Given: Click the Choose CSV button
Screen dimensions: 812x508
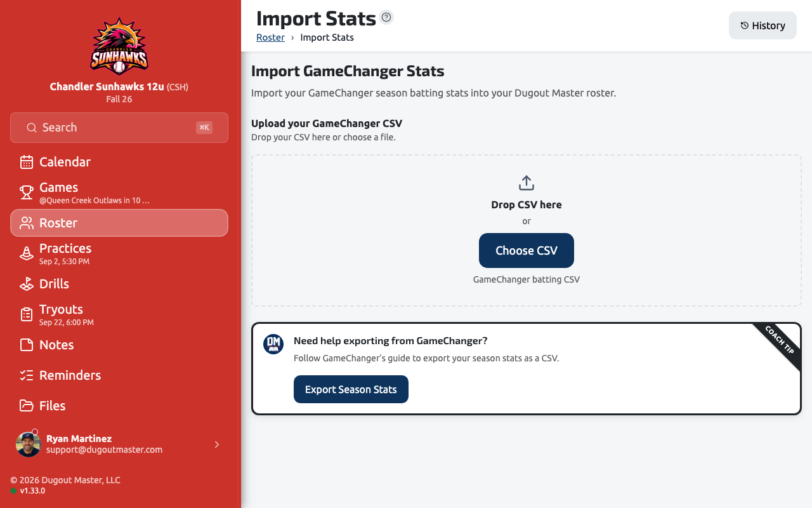Looking at the screenshot, I should coord(527,250).
